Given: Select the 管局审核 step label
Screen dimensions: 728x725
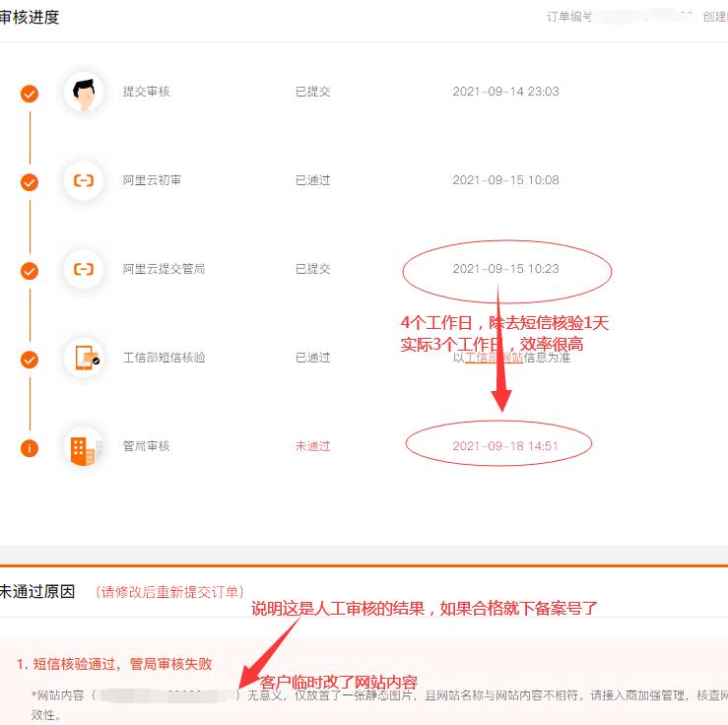Looking at the screenshot, I should click(x=146, y=446).
